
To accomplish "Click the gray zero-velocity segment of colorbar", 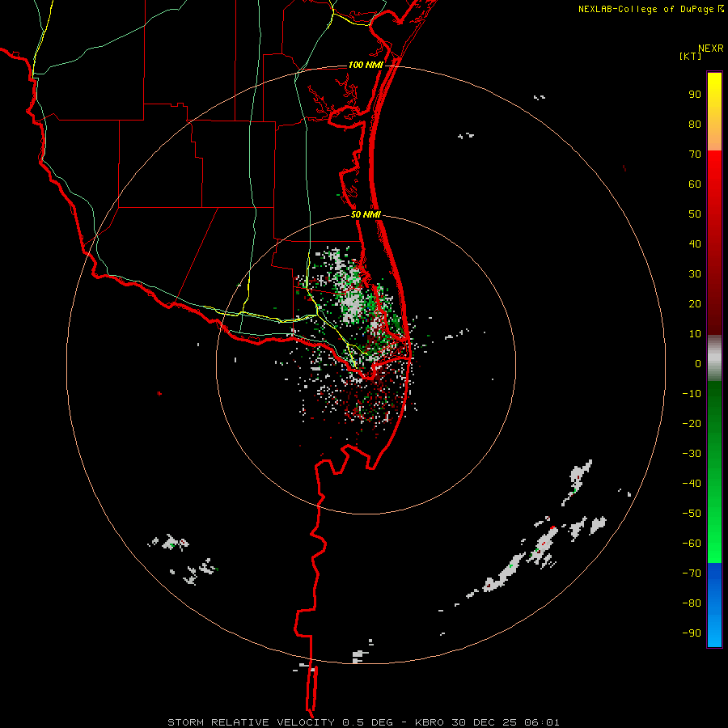I will coord(714,358).
